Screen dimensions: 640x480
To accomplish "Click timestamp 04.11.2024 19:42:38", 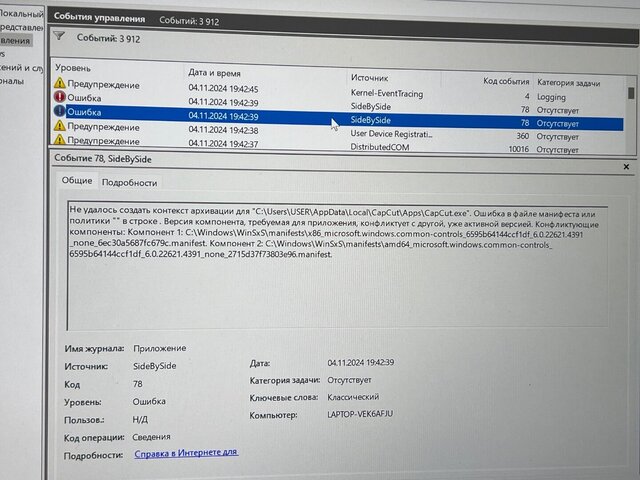I will tap(223, 130).
